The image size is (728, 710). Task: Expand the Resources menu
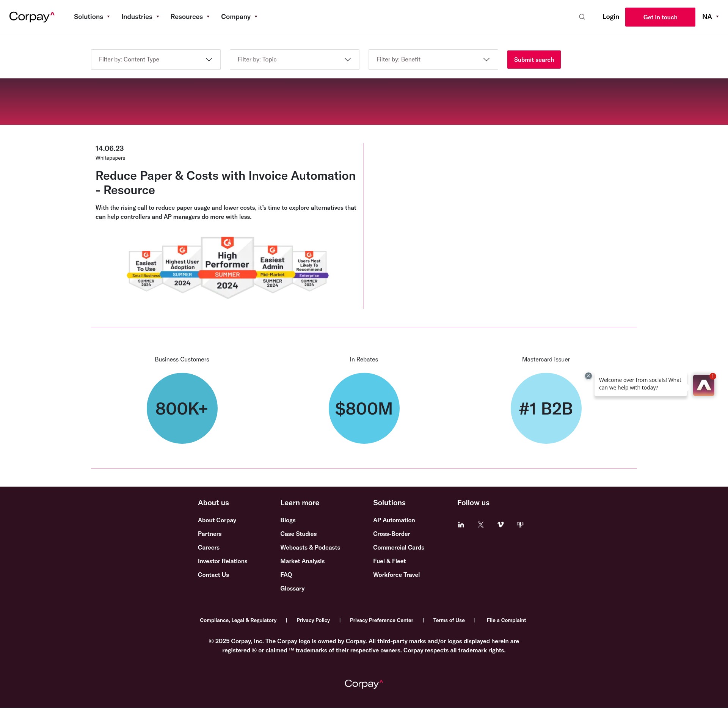190,17
